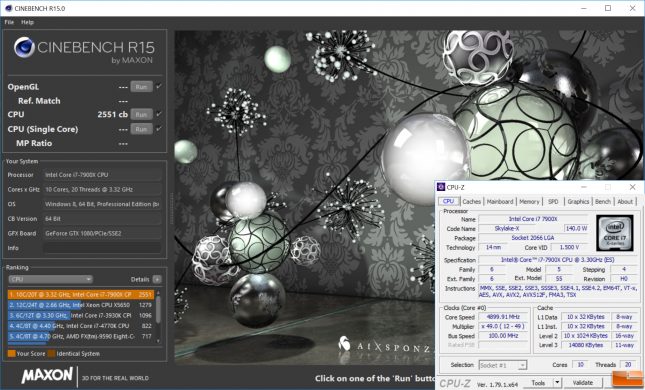This screenshot has height=390, width=645.
Task: Click the Cores value 10 in CPU-Z
Action: [x=580, y=364]
